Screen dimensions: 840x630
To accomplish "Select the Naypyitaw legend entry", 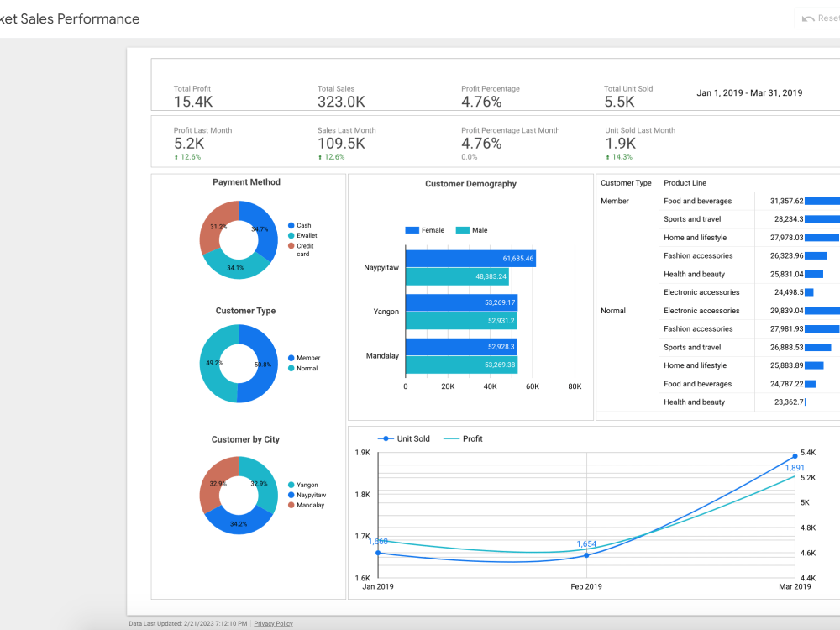I will point(307,495).
